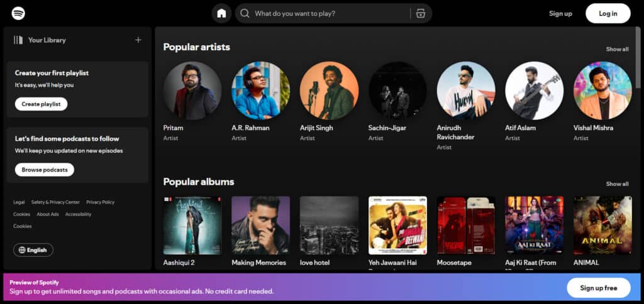Open Vishal Mishra artist photo
644x304 pixels.
point(602,90)
